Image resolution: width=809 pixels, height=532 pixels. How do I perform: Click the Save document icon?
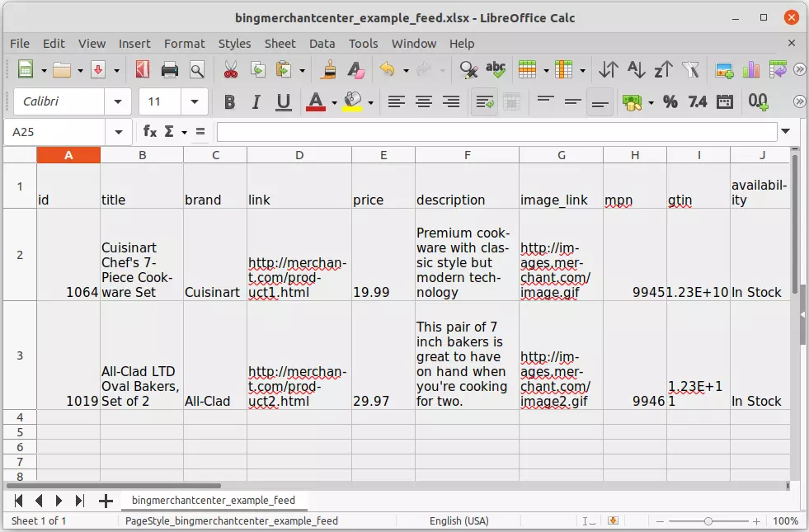point(98,69)
